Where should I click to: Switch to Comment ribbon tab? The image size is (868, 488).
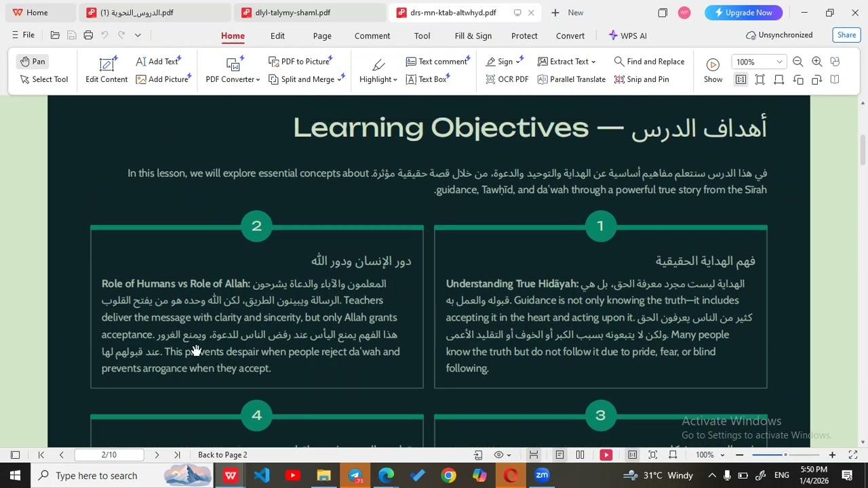pos(372,36)
